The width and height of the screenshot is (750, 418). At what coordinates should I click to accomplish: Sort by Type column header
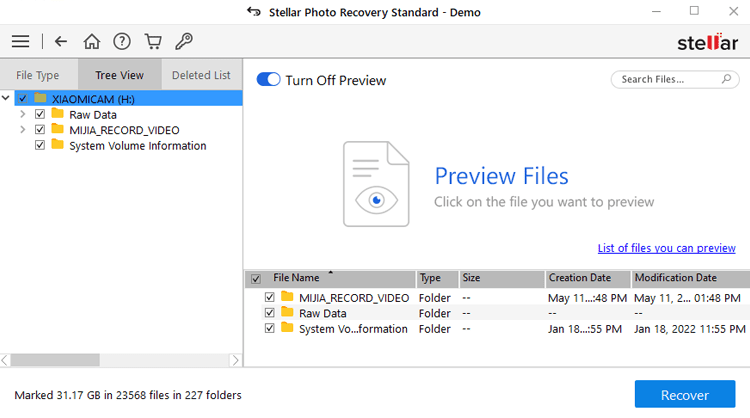[x=437, y=278]
